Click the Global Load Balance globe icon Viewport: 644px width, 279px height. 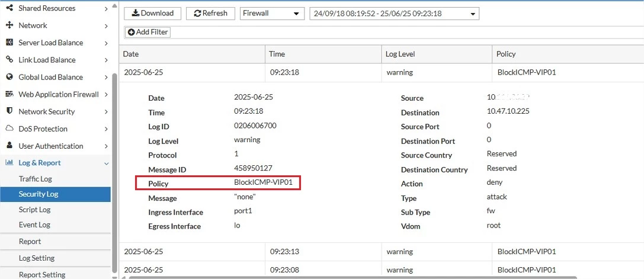pyautogui.click(x=9, y=77)
